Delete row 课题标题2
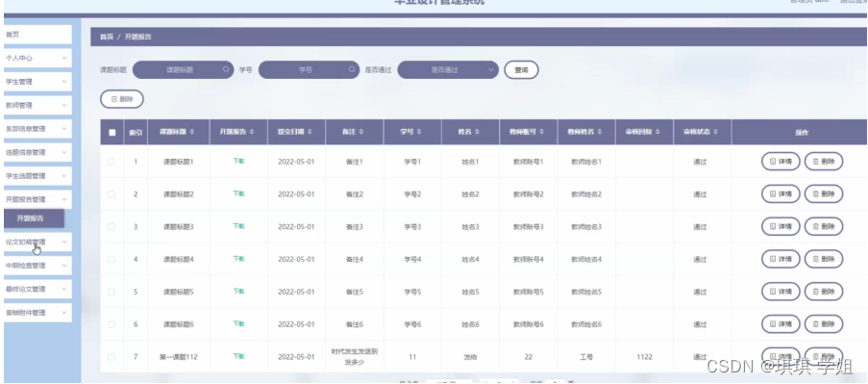This screenshot has width=868, height=384. pos(824,194)
